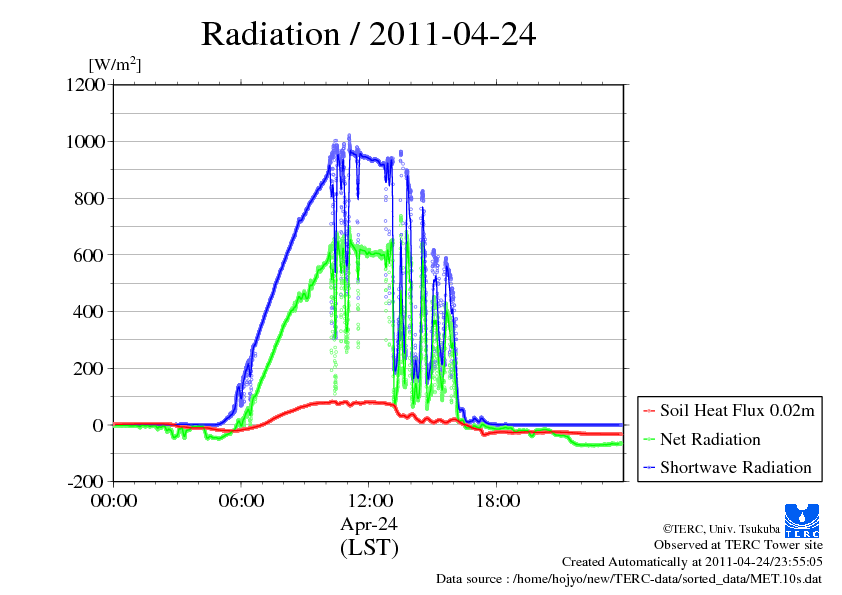This screenshot has height=595, width=842.
Task: Click the "Soil Heat Flux 0.02m" legend entry
Action: click(737, 411)
